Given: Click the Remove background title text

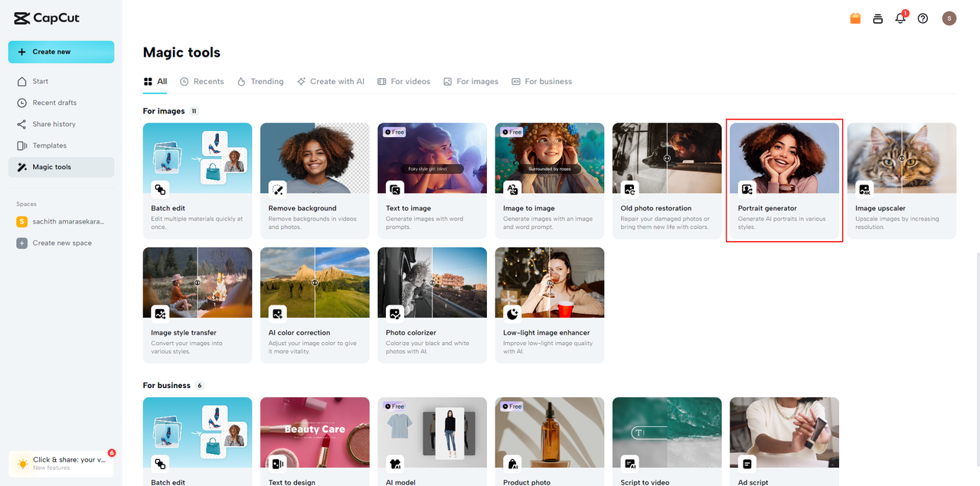Looking at the screenshot, I should point(302,208).
